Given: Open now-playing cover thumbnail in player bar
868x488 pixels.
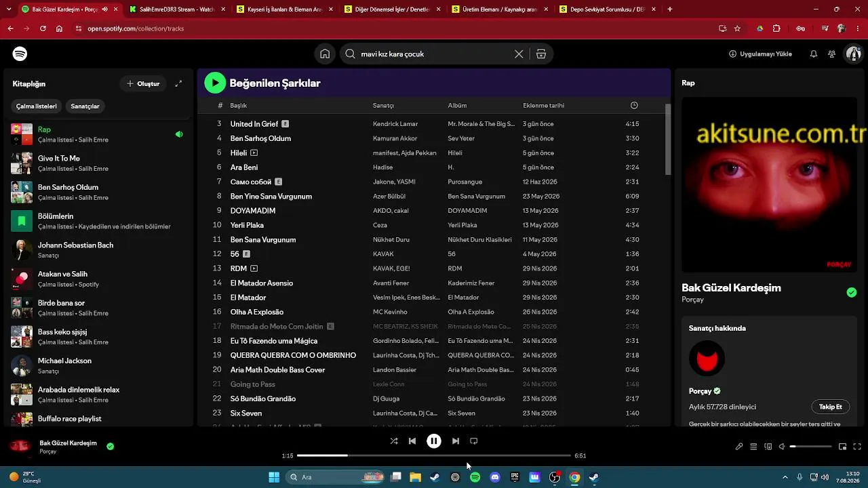Looking at the screenshot, I should pyautogui.click(x=20, y=446).
